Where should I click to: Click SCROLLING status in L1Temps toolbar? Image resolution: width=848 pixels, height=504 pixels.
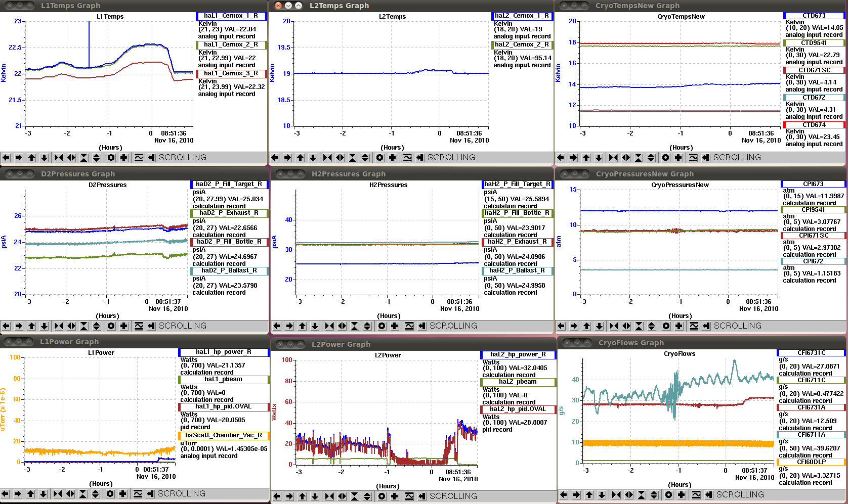point(183,158)
